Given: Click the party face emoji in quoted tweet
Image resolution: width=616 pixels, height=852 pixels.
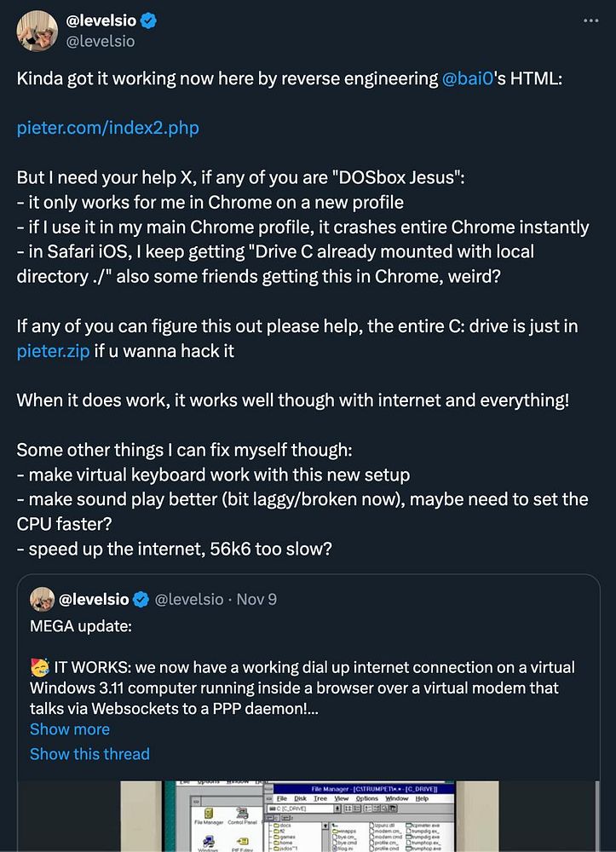Looking at the screenshot, I should (39, 666).
